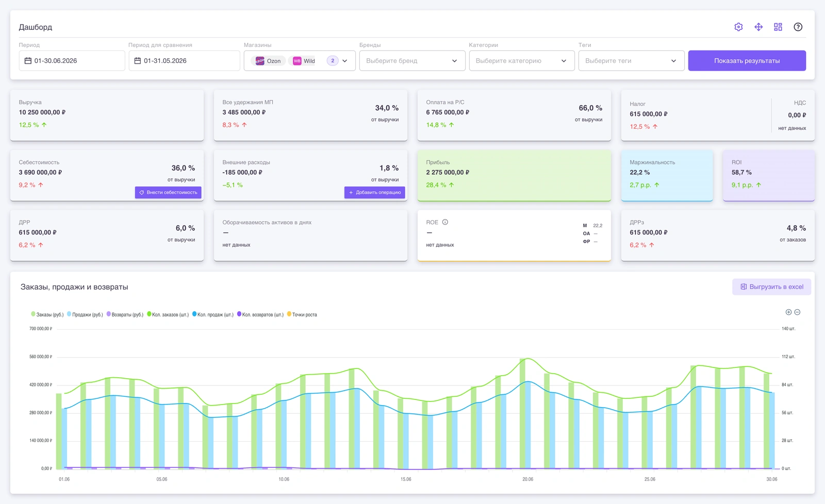Toggle the Возвраты (руб.) legend series

[x=125, y=314]
